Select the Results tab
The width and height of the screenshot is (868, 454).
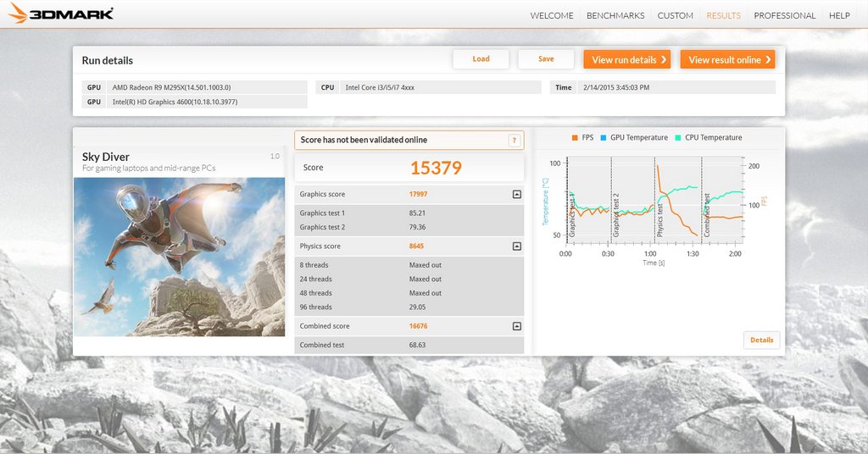click(x=723, y=15)
